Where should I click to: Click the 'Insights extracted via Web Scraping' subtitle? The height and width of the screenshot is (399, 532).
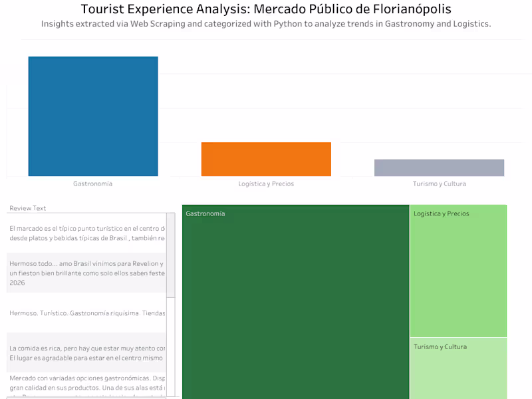266,24
